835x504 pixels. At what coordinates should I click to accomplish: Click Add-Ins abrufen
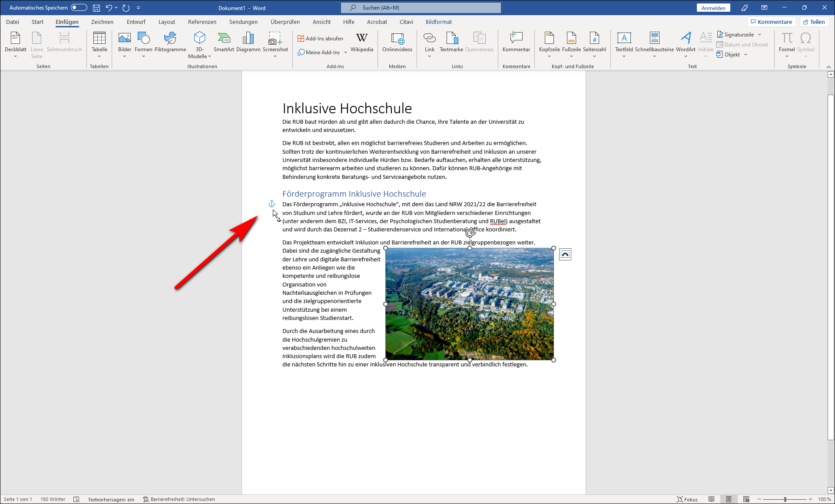pyautogui.click(x=321, y=38)
